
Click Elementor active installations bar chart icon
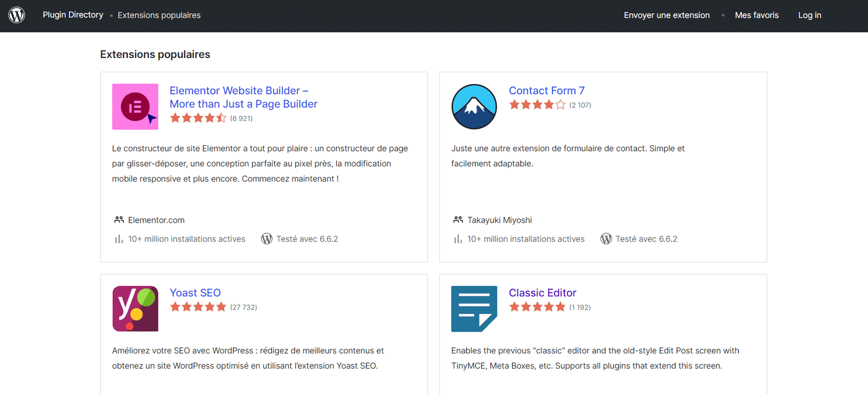point(119,239)
